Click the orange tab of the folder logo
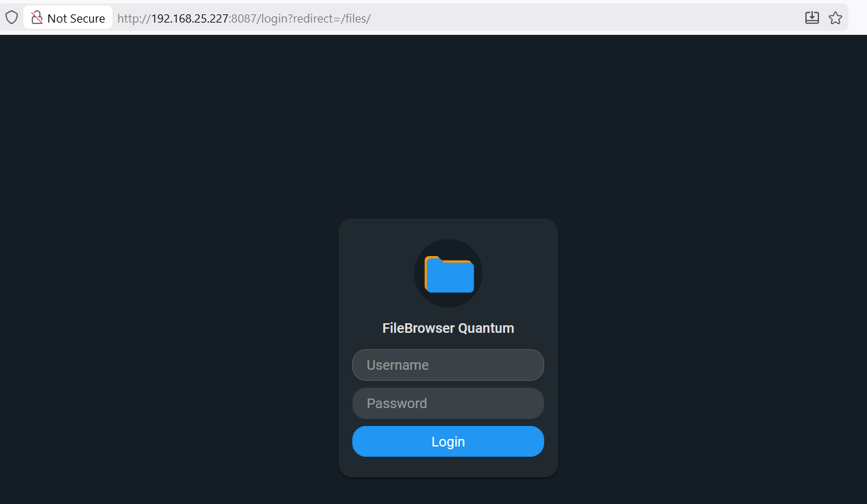Image resolution: width=867 pixels, height=504 pixels. tap(432, 259)
